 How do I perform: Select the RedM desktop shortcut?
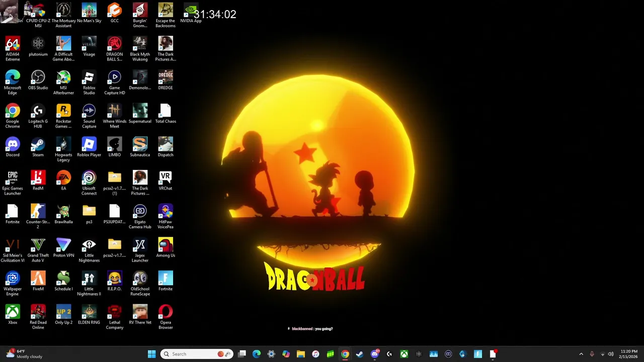[x=38, y=181]
